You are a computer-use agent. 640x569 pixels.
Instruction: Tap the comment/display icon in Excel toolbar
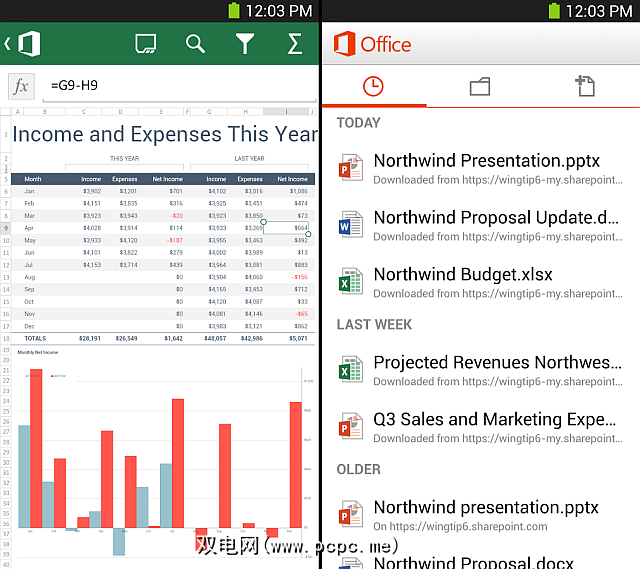pos(146,44)
